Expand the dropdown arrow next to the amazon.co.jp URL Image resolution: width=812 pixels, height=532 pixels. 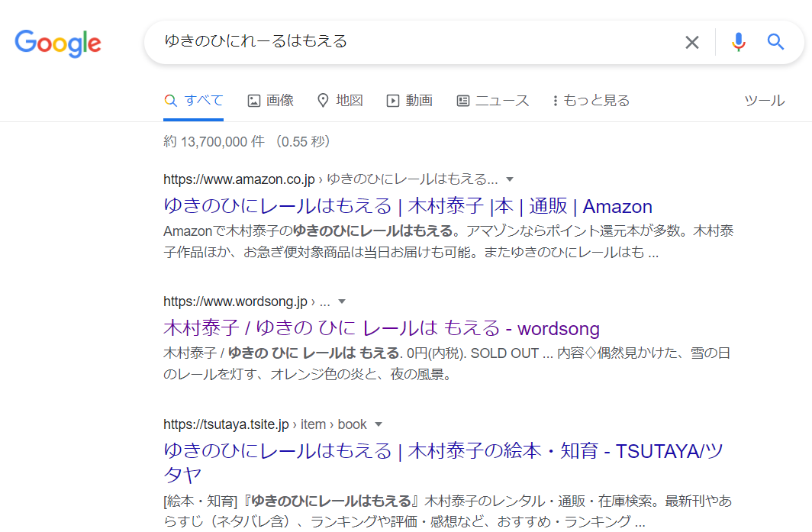510,179
